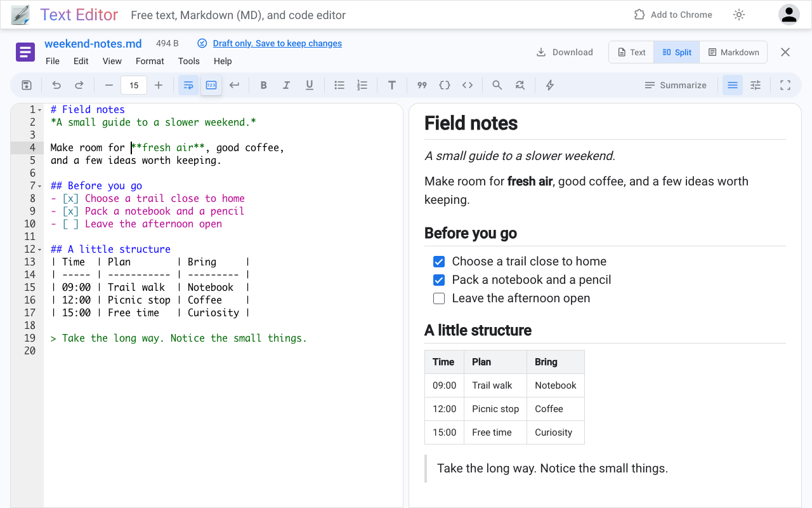812x508 pixels.
Task: Close the weekend-notes.md document
Action: 785,52
